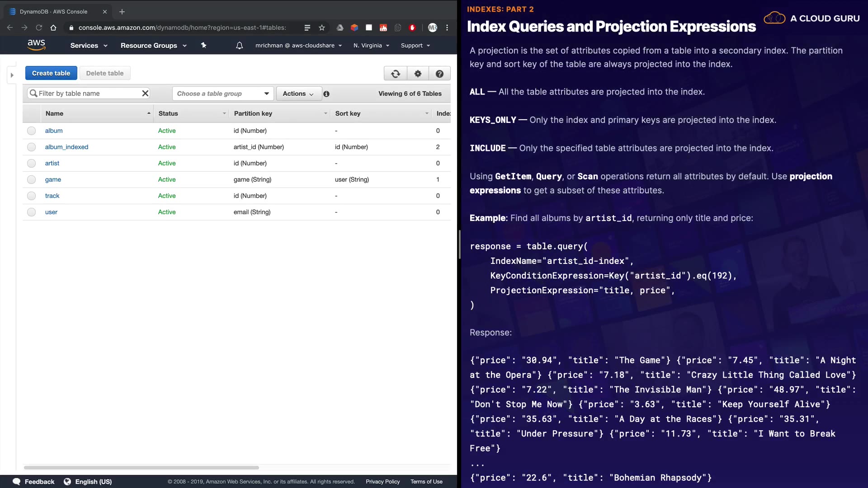The image size is (868, 488).
Task: Open table settings gear icon
Action: tap(418, 74)
